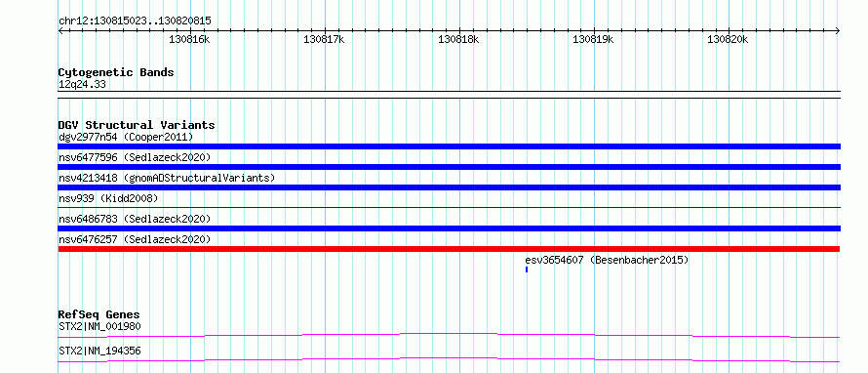Screen dimensions: 868x373
Task: Click the red bar under nsv6476257
Action: (x=449, y=249)
